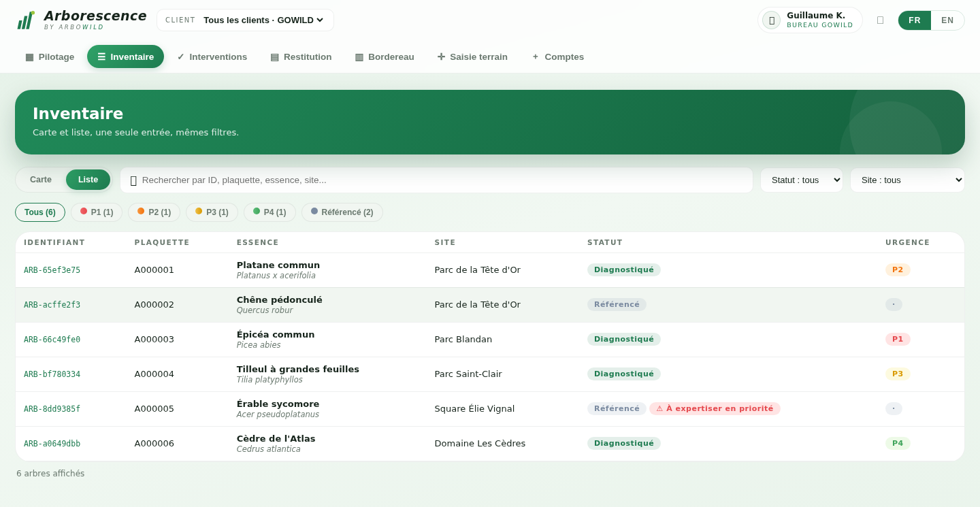This screenshot has height=507, width=980.
Task: Filter by P4 (1) chip
Action: tap(269, 212)
